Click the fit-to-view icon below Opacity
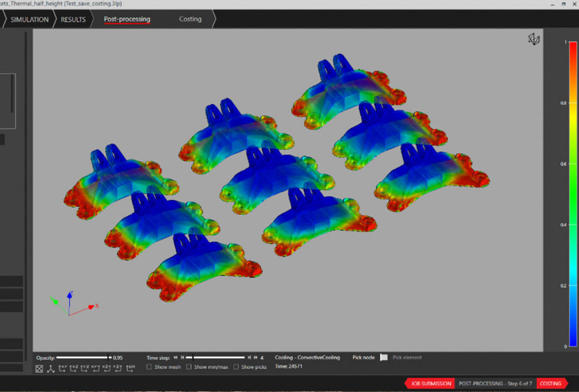Screen dimensions: 579x392 coord(39,368)
